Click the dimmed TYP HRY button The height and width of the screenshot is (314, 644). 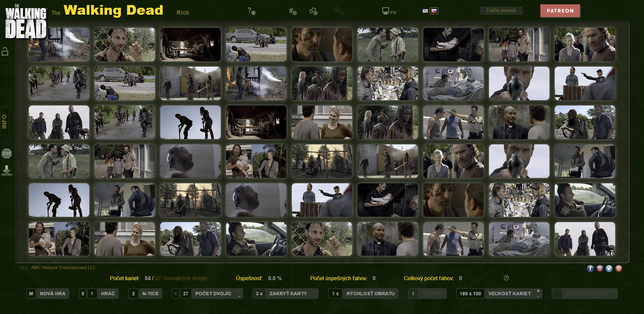point(433,294)
